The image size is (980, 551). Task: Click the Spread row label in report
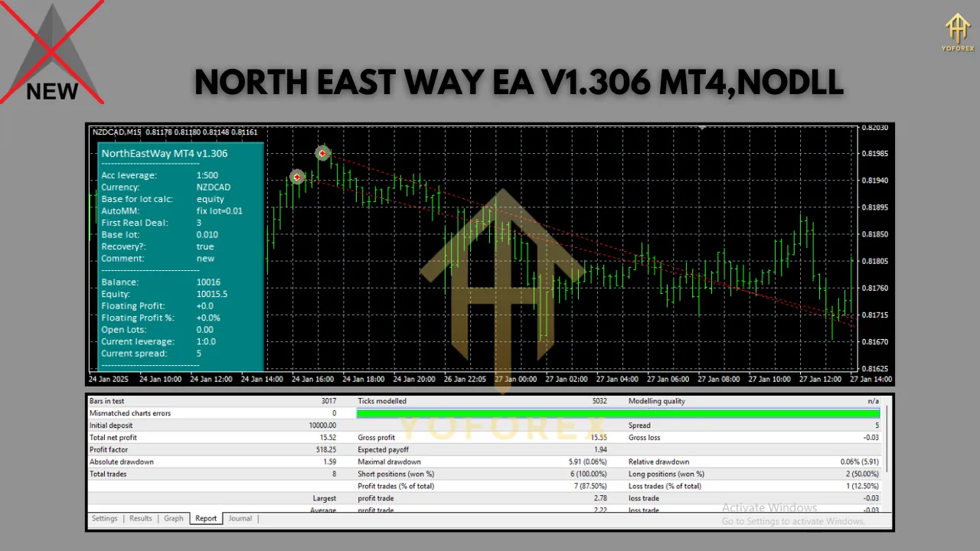click(x=639, y=425)
